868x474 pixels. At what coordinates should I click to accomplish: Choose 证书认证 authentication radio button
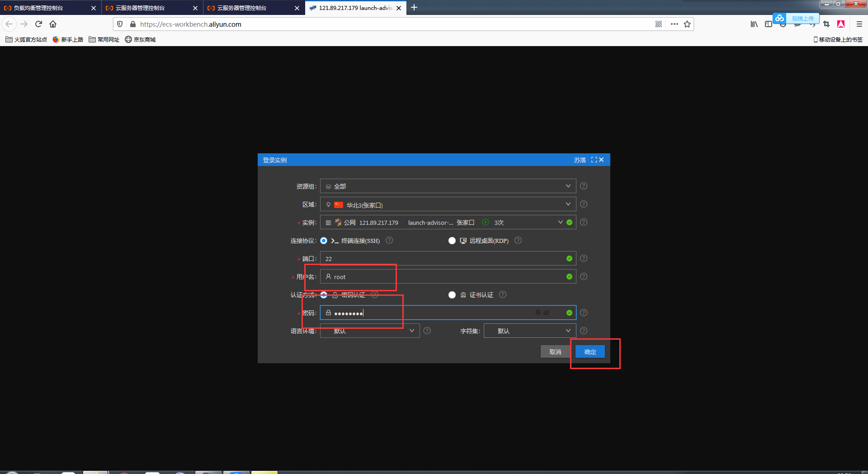coord(452,295)
